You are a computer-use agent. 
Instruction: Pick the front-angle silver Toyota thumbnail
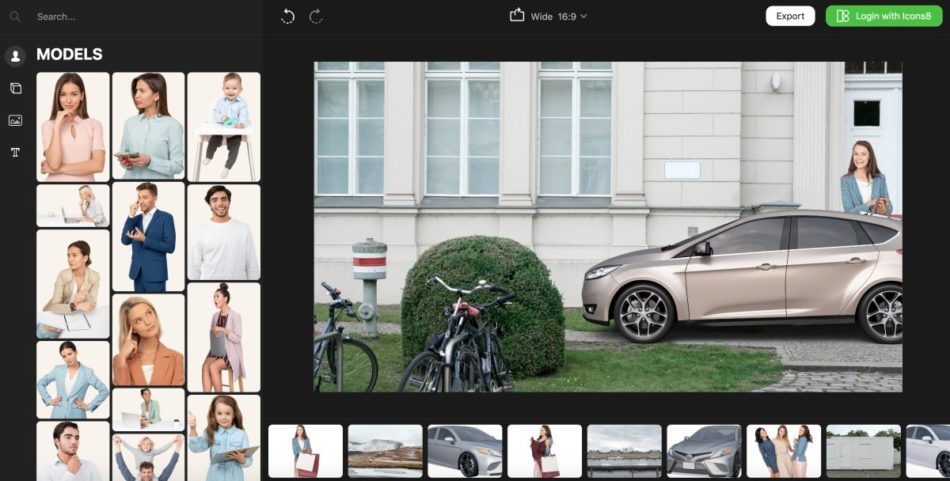[x=704, y=451]
